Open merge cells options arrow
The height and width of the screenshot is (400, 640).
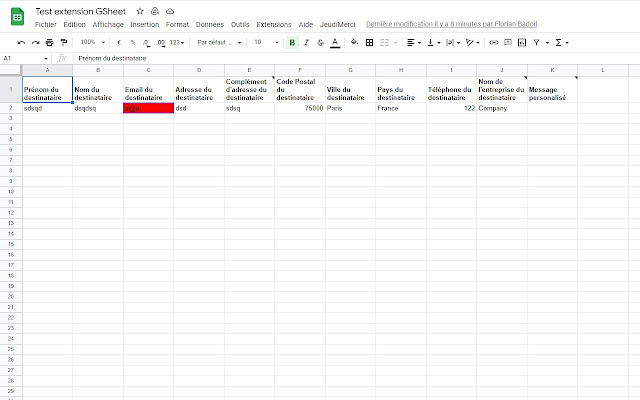tap(395, 42)
